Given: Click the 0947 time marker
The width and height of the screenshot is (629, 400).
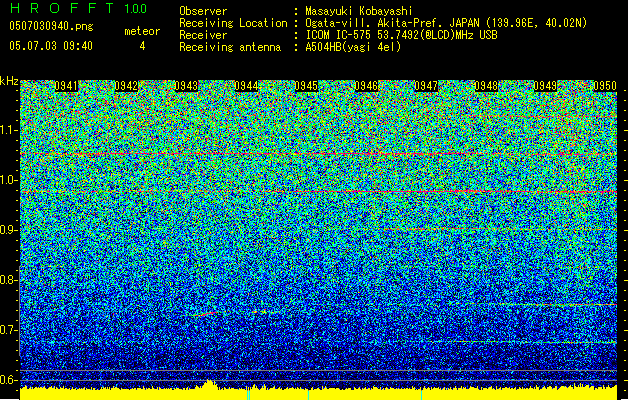Looking at the screenshot, I should (x=426, y=86).
